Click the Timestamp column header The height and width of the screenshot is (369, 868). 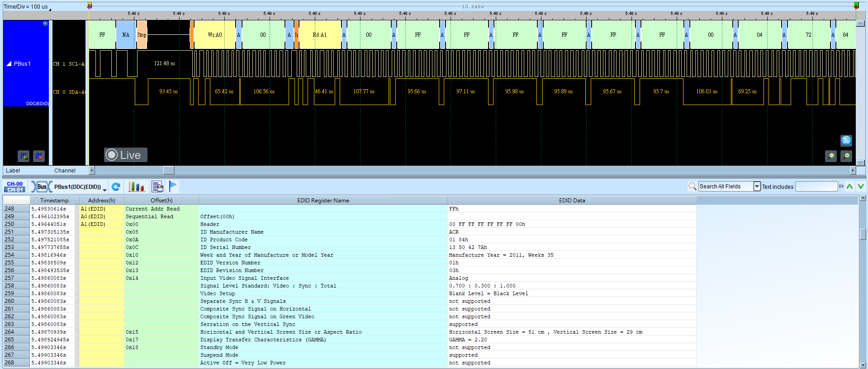54,200
